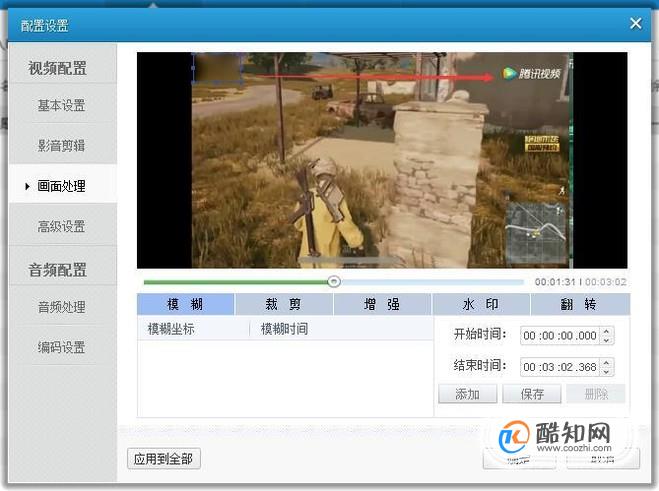Close the 配置设置 dialog
The image size is (659, 491).
coord(635,23)
